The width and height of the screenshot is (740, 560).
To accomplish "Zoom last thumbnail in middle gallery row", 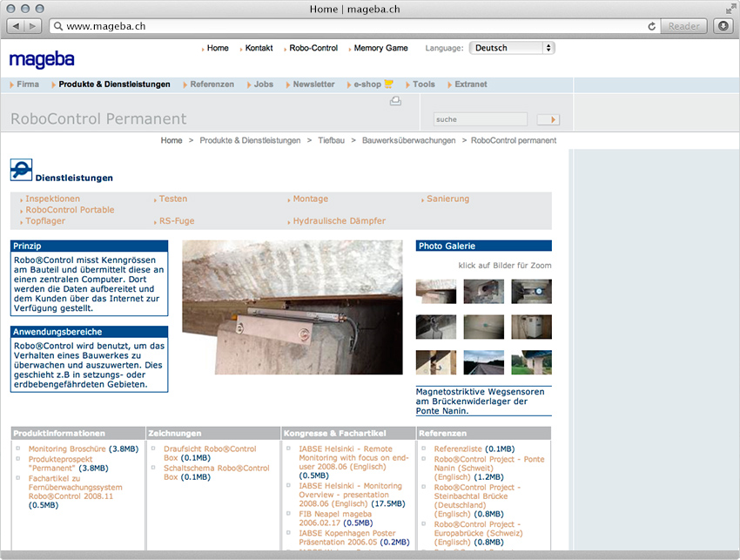I will click(x=531, y=327).
